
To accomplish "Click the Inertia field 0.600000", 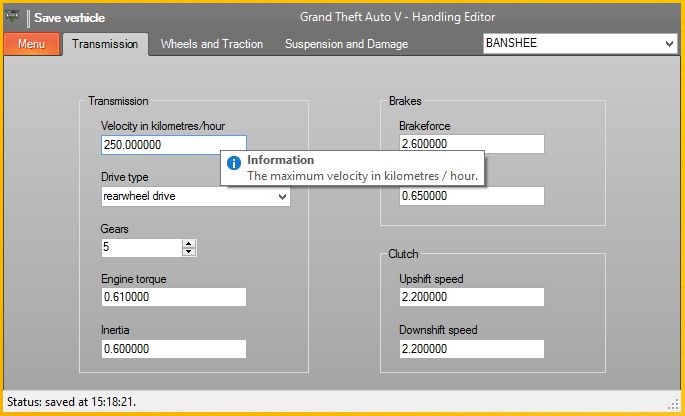I will pos(174,349).
